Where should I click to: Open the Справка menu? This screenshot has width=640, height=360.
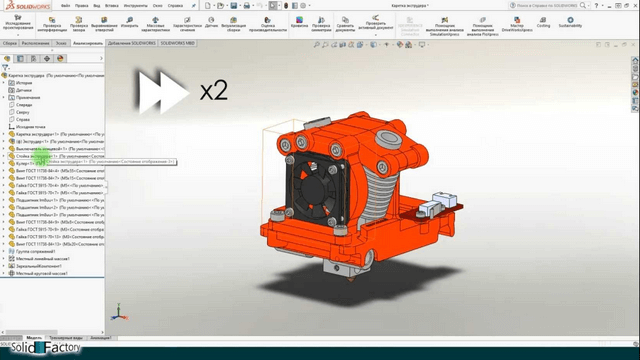click(176, 6)
